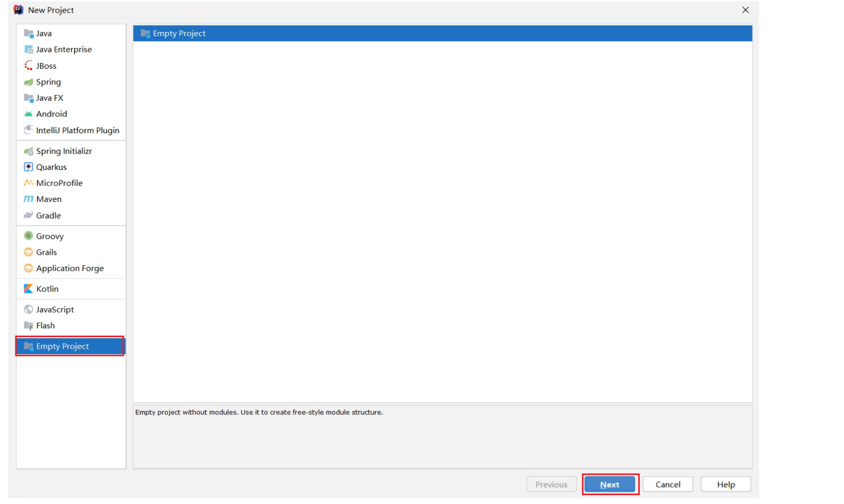Cancel the New Project dialog
This screenshot has width=844, height=504.
pyautogui.click(x=668, y=485)
